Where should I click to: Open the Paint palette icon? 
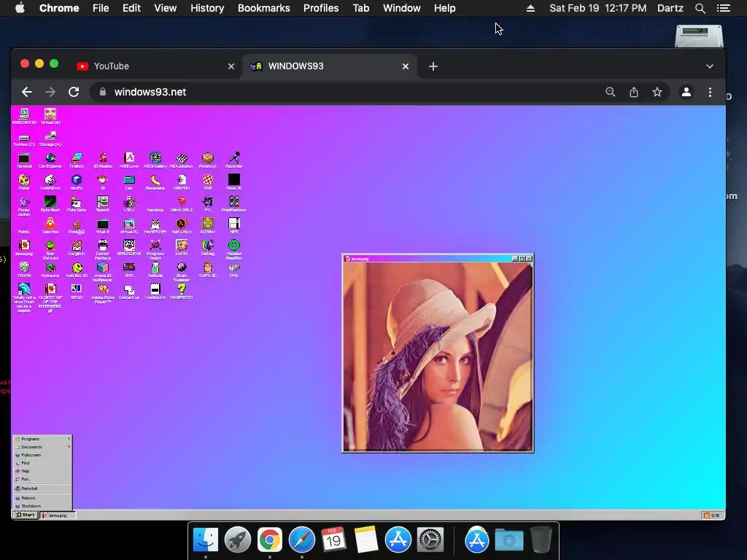[x=24, y=182]
